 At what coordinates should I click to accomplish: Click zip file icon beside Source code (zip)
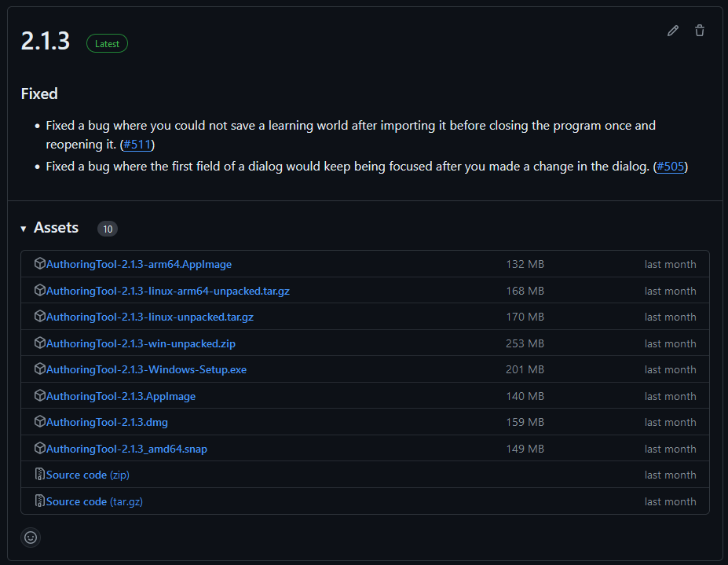coord(40,475)
